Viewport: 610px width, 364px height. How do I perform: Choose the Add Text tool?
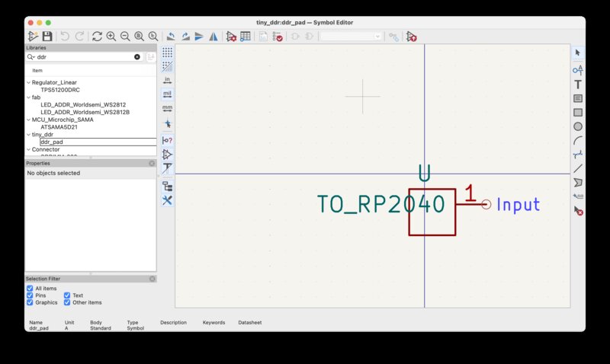click(577, 84)
